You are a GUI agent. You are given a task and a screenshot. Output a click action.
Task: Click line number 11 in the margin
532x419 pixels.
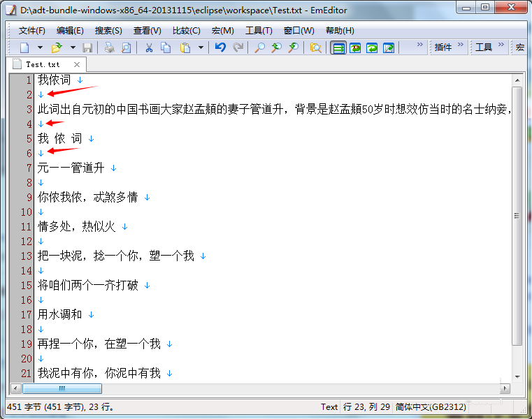point(26,227)
